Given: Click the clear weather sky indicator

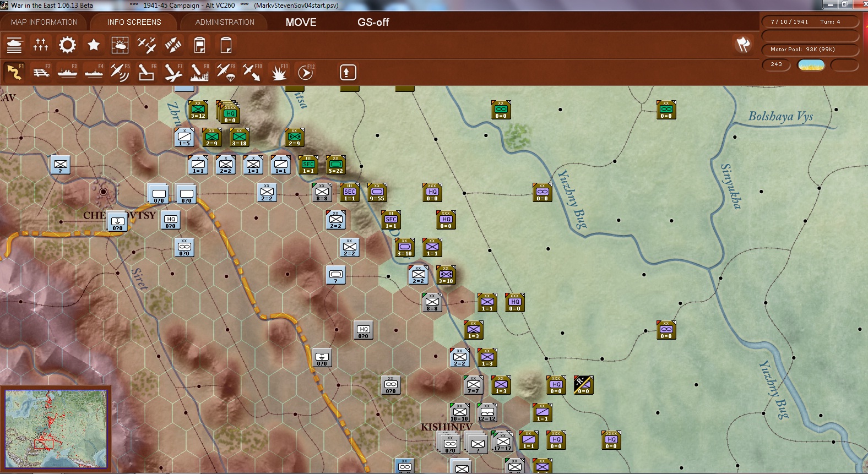Looking at the screenshot, I should [811, 65].
